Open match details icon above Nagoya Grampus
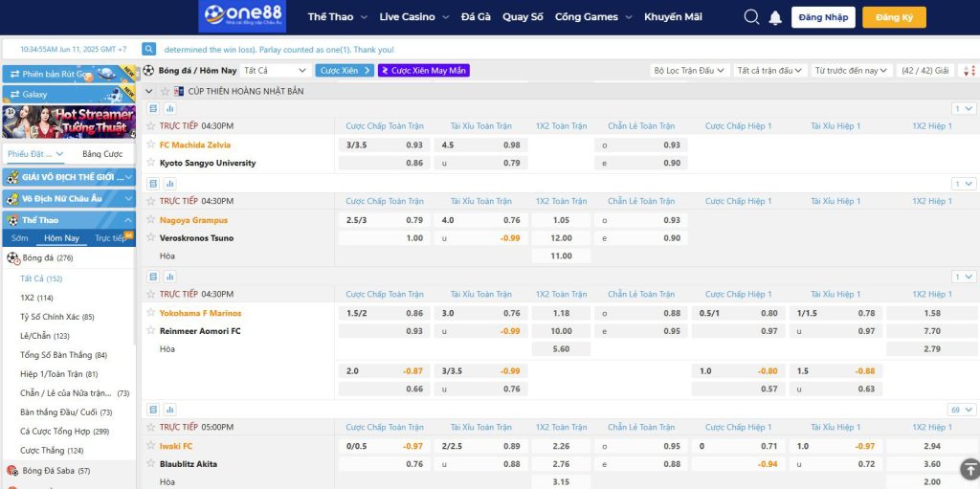This screenshot has height=489, width=980. coord(153,184)
